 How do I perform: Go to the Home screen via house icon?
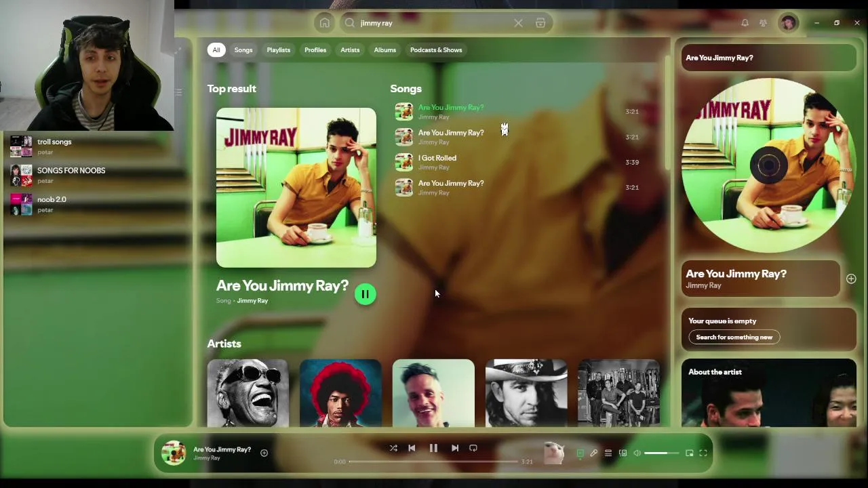[324, 23]
